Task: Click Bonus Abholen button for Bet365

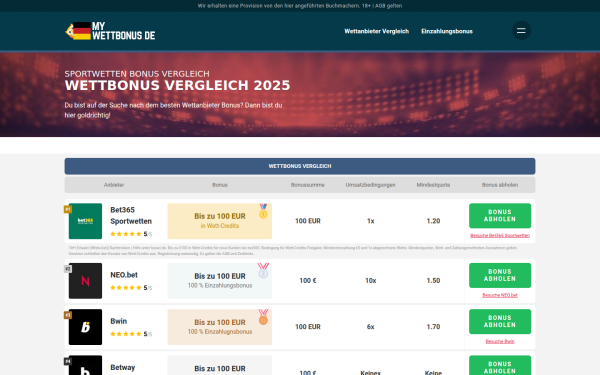Action: 500,216
